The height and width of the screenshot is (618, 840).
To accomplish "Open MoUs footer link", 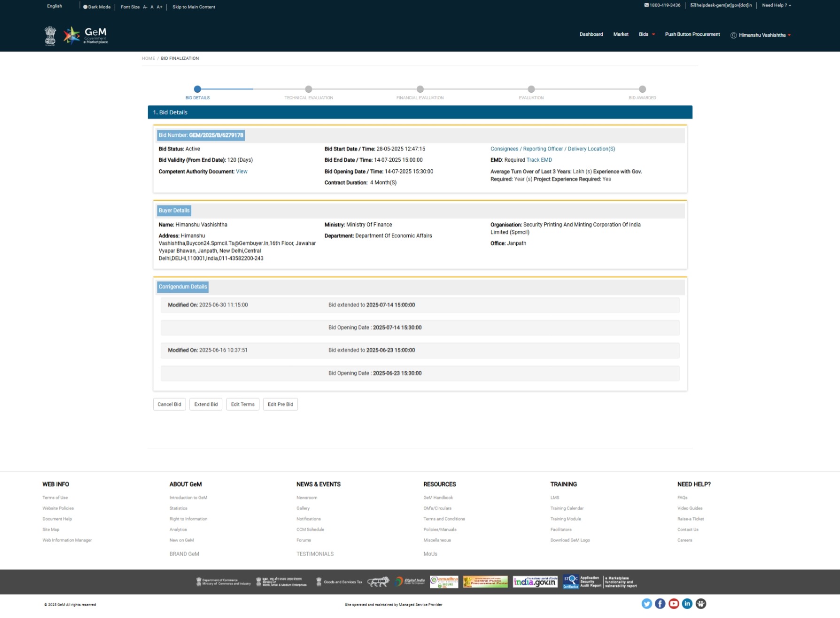I will point(430,554).
